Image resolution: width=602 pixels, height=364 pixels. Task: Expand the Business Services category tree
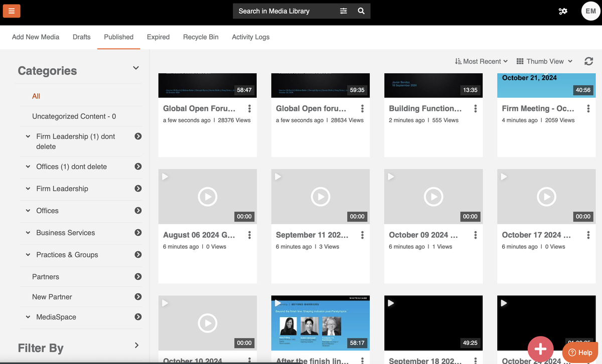click(x=28, y=233)
